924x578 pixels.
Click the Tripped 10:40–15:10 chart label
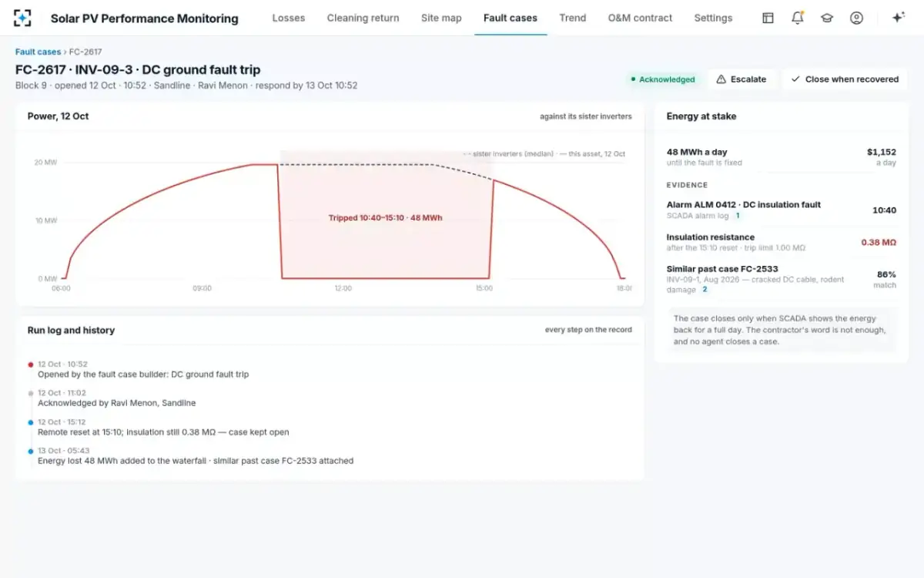(x=385, y=218)
